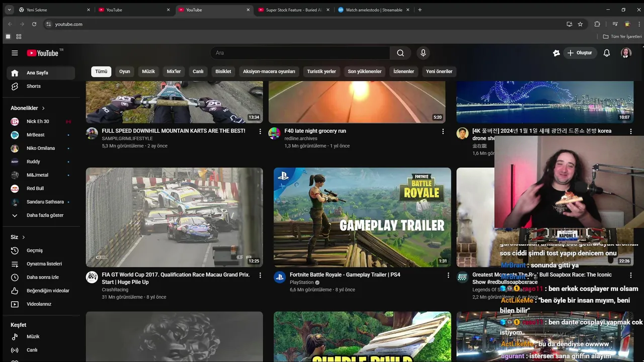Open the account avatar menu
The image size is (644, 362).
626,53
